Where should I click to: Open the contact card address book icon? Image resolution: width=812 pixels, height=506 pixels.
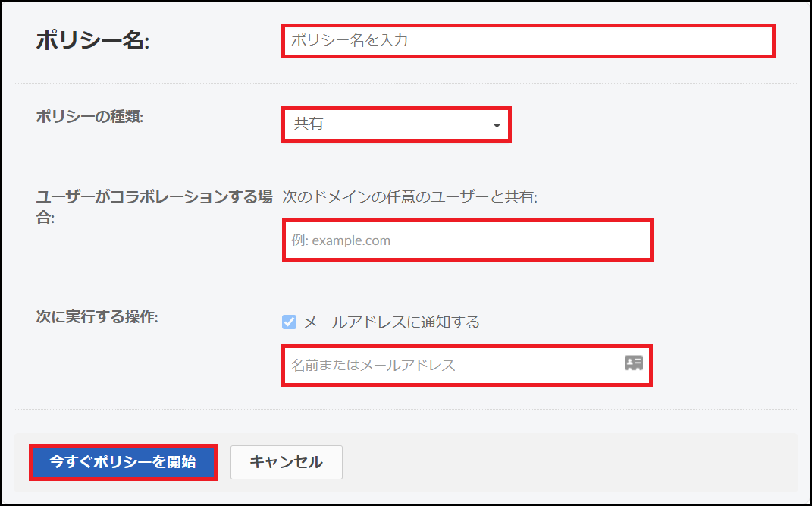633,363
